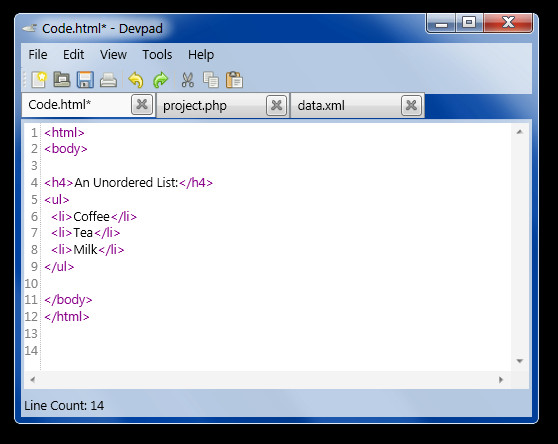Image resolution: width=558 pixels, height=444 pixels.
Task: Click the Open file folder icon
Action: 62,80
